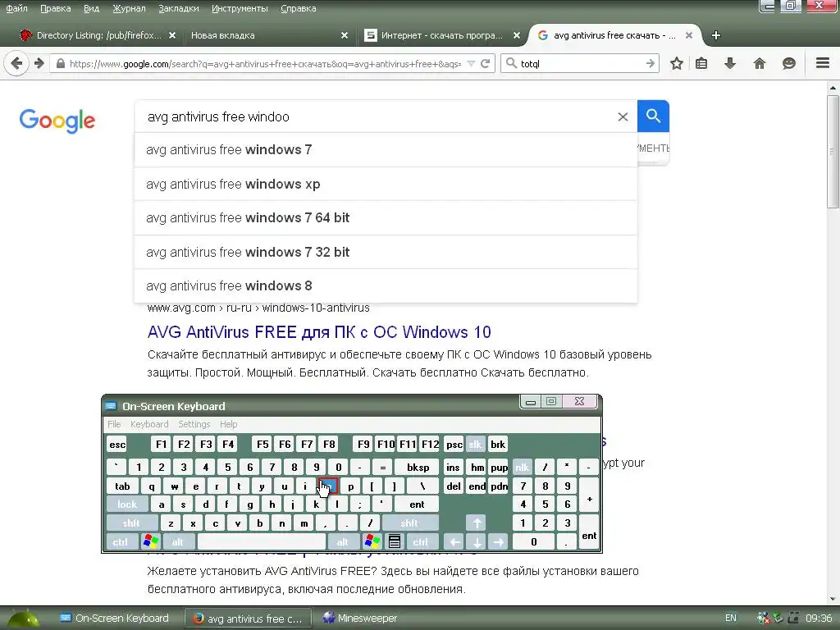This screenshot has width=840, height=630.
Task: Click the Firefox back arrow button
Action: (16, 63)
